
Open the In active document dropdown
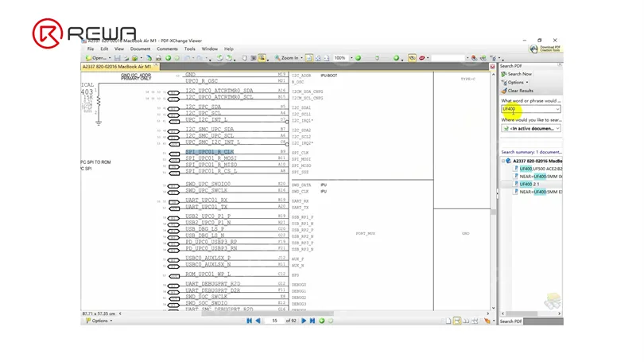pyautogui.click(x=531, y=129)
